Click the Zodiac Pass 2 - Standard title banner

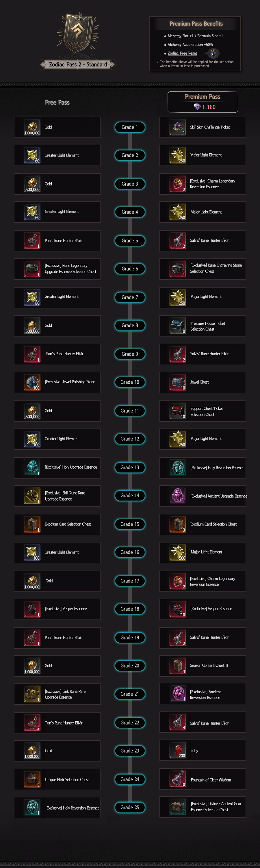point(78,64)
